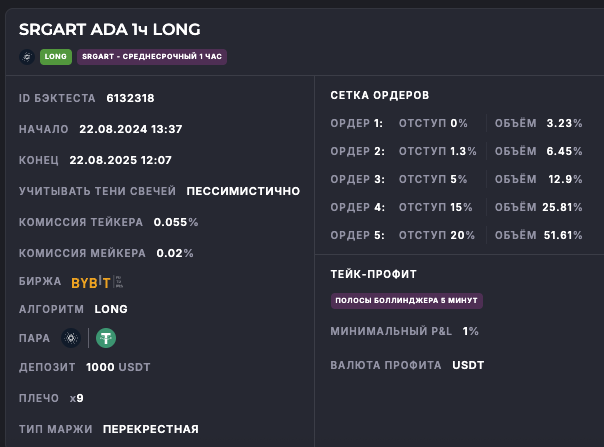Click the ADA icon in the pair row

(70, 338)
